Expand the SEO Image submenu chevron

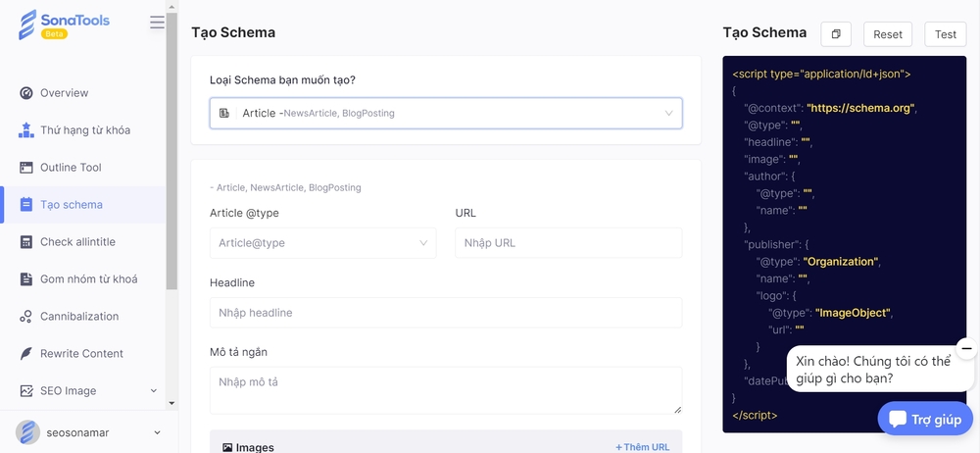point(154,391)
